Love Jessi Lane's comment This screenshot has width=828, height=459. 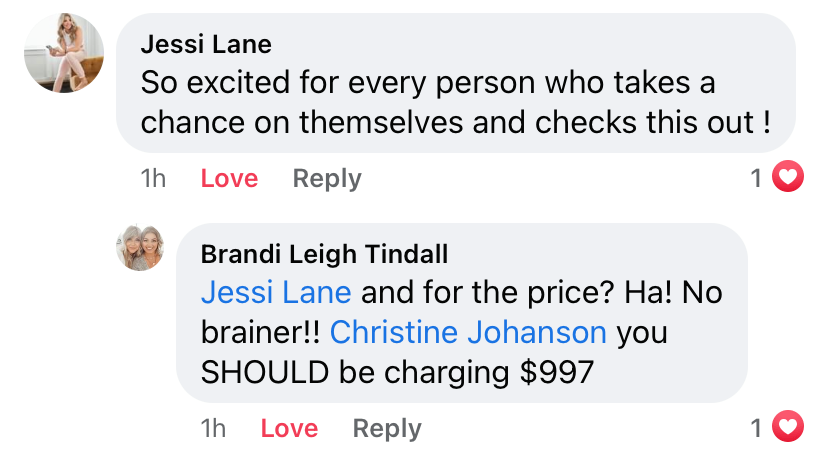pos(229,179)
